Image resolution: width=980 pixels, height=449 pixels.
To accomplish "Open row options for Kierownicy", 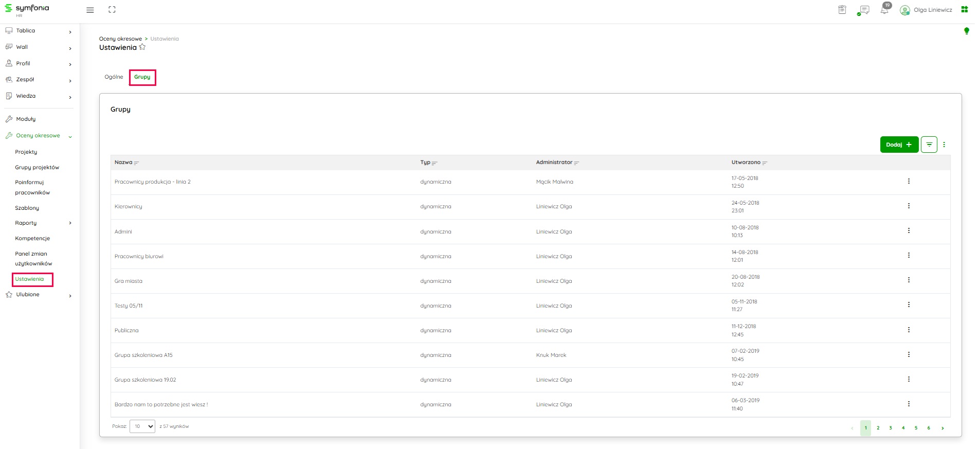I will point(909,206).
